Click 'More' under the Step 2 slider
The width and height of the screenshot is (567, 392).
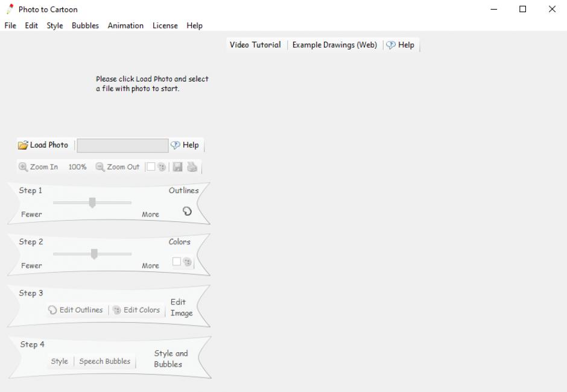point(150,266)
